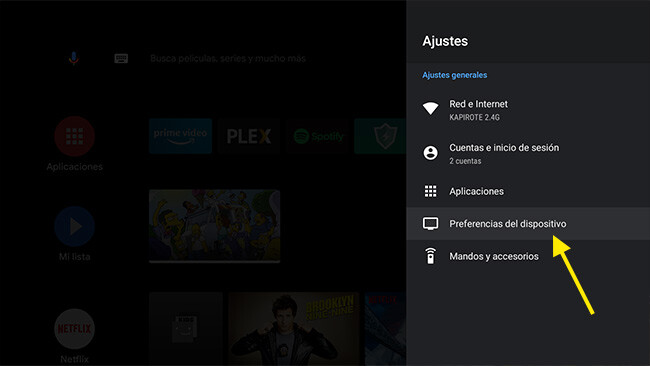Screen dimensions: 650x366
Task: Choose Cuentas e inicio de sesión
Action: (x=528, y=153)
